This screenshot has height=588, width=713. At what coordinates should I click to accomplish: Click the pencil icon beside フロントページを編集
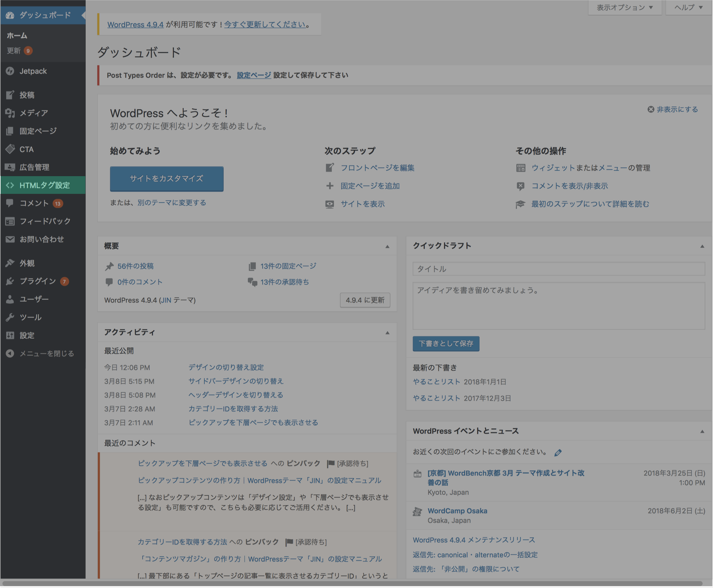pos(330,168)
